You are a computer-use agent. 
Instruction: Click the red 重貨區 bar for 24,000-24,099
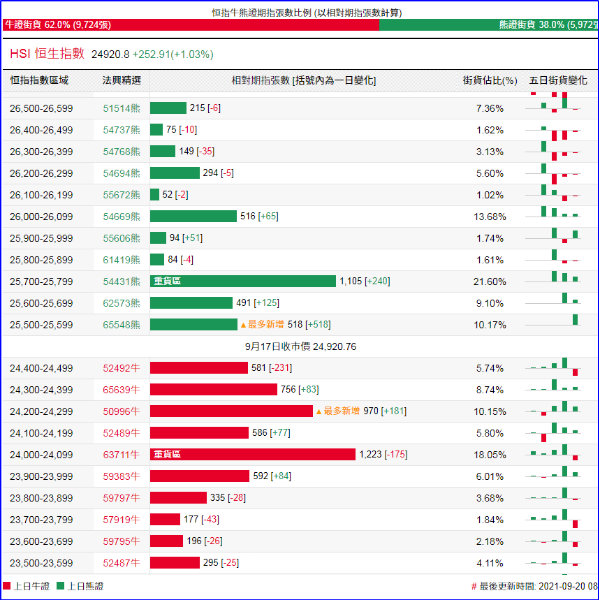tap(253, 454)
